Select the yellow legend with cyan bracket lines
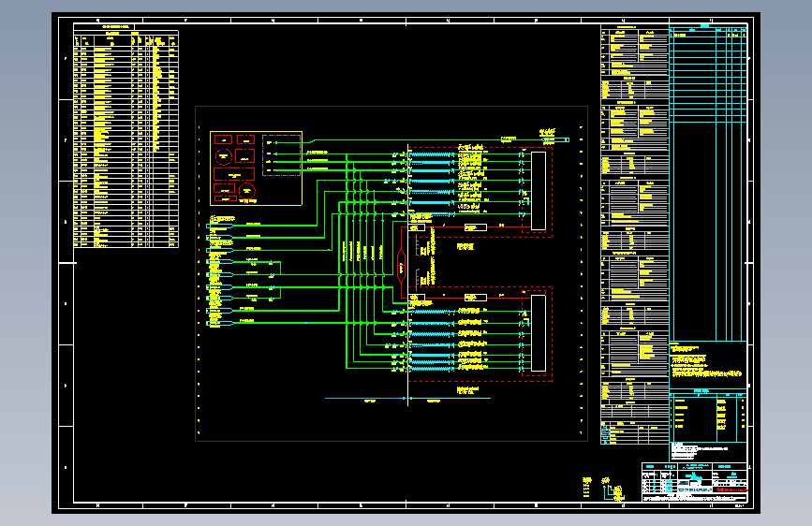Image resolution: width=812 pixels, height=526 pixels. click(x=613, y=489)
